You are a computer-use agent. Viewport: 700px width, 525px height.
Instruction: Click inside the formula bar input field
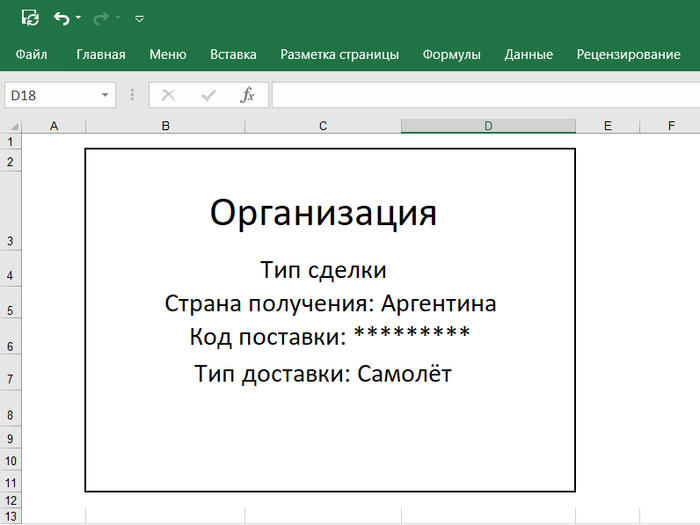click(480, 95)
